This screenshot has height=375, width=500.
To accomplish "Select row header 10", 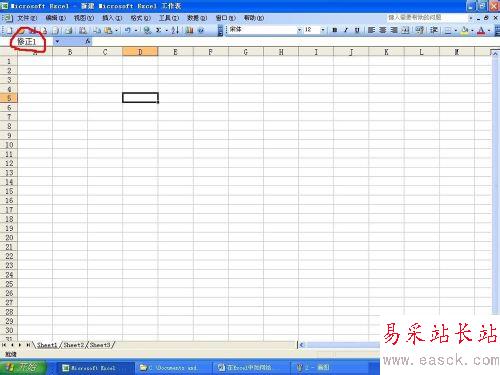I will point(9,145).
